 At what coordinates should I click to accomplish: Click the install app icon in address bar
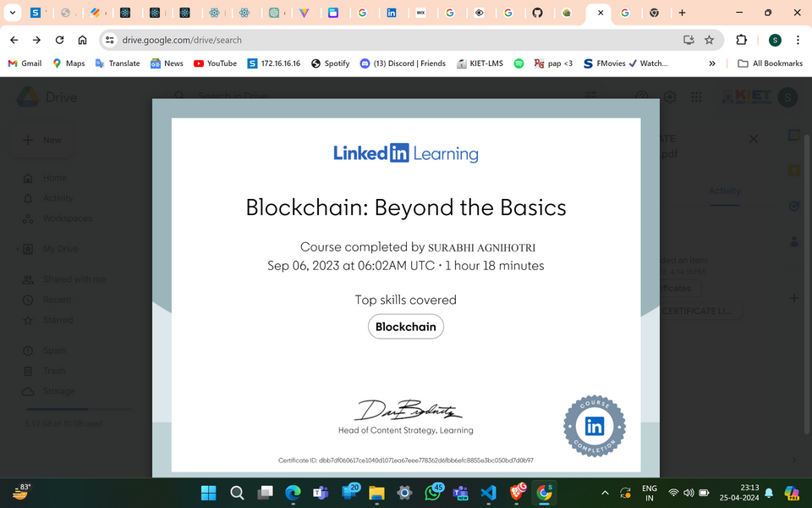(689, 40)
